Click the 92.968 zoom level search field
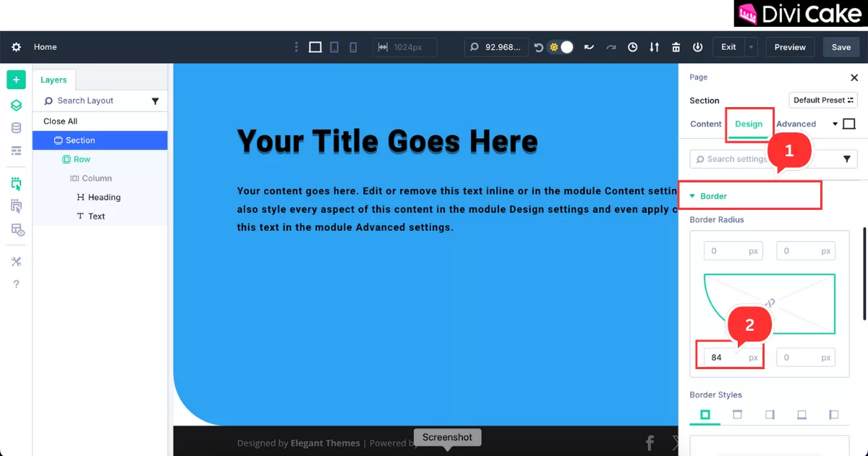Screen dimensions: 868x456 tap(496, 47)
